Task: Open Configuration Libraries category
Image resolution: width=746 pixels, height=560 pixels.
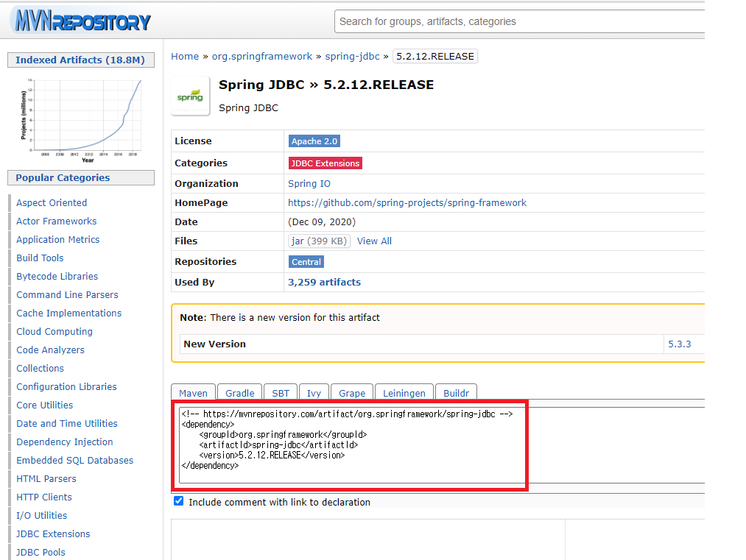Action: 66,386
